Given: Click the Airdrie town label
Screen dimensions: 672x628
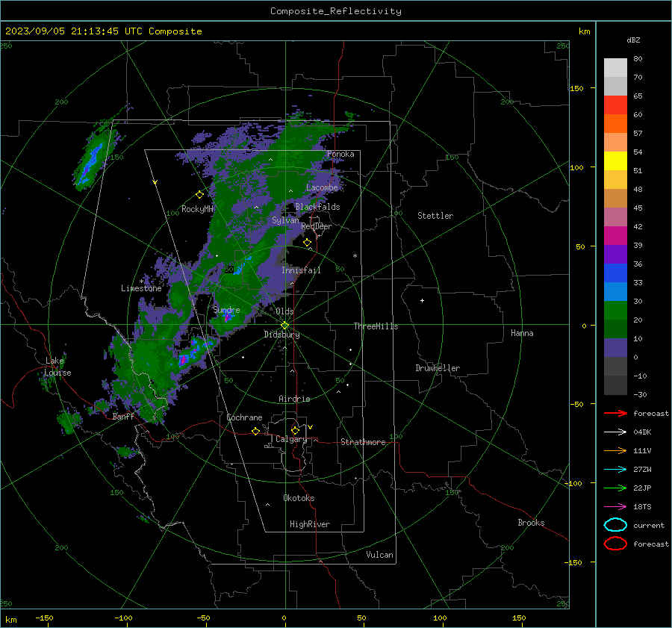Looking at the screenshot, I should [294, 399].
